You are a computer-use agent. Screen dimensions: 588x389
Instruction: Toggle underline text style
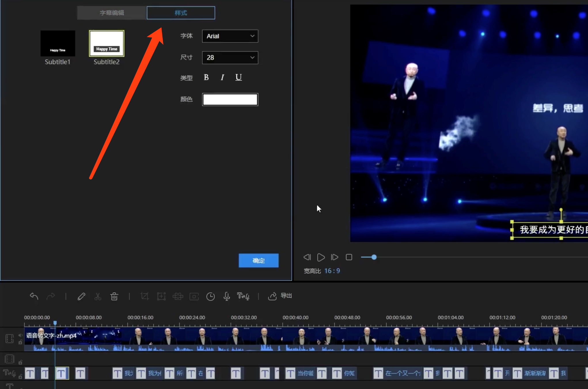[238, 77]
